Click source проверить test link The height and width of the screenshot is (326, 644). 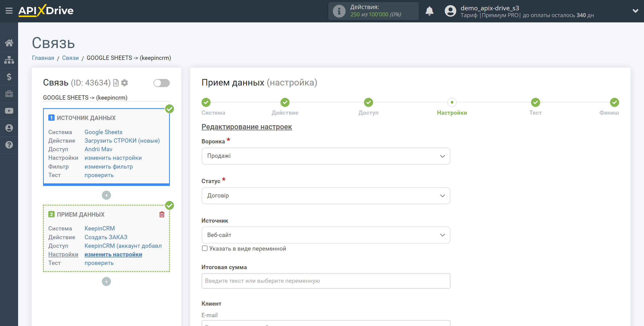click(x=99, y=175)
